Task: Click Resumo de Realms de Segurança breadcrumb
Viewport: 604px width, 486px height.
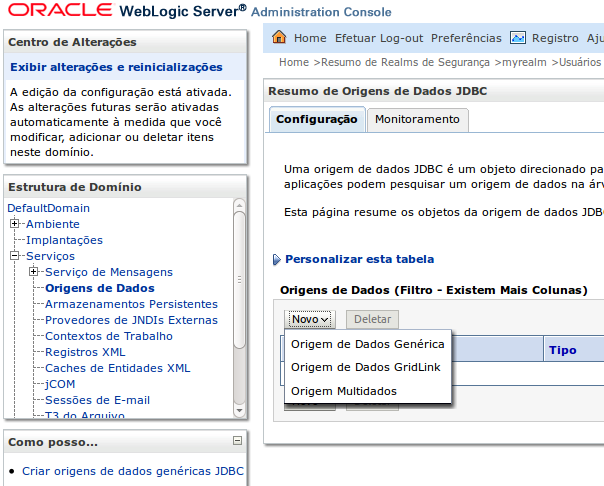Action: pyautogui.click(x=405, y=62)
